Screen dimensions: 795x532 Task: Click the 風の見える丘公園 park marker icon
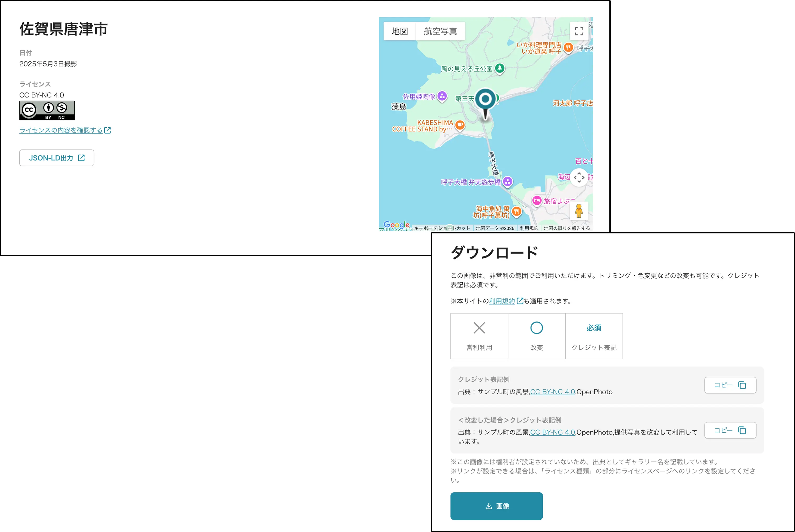500,68
